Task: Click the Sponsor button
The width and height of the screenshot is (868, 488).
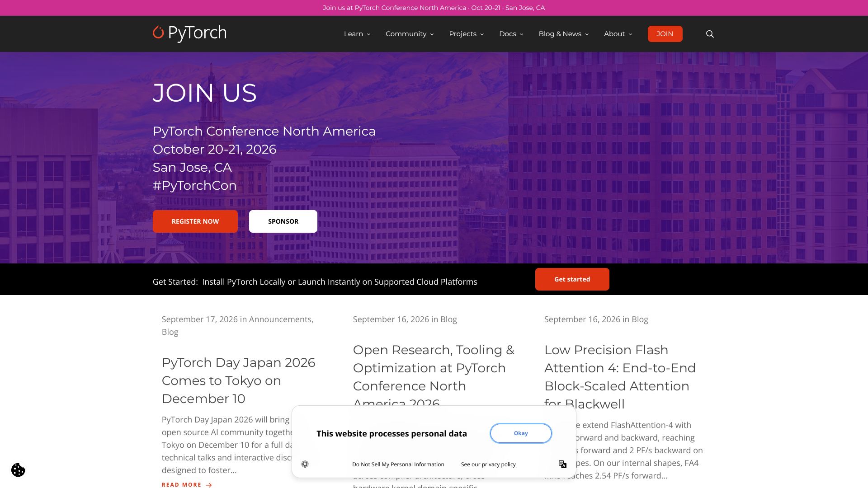Action: (x=283, y=221)
